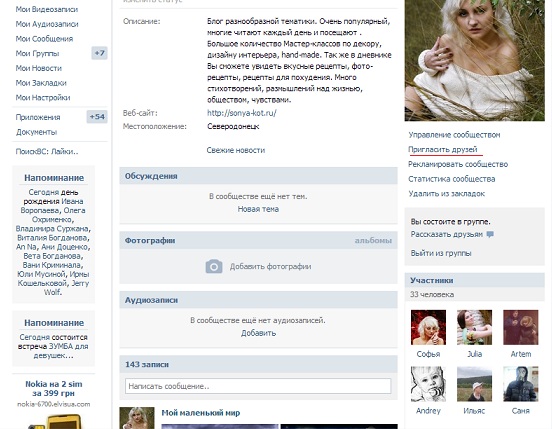Viewport: 552px width, 429px height.
Task: Open Artem member avatar
Action: (x=521, y=327)
